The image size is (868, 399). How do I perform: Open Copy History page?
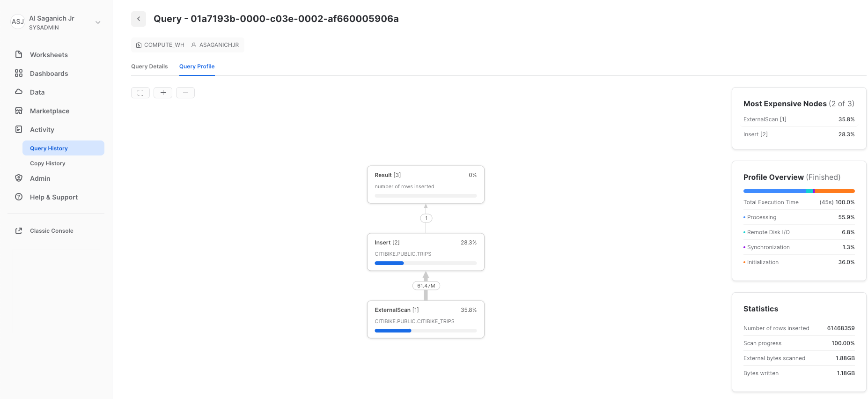tap(47, 163)
